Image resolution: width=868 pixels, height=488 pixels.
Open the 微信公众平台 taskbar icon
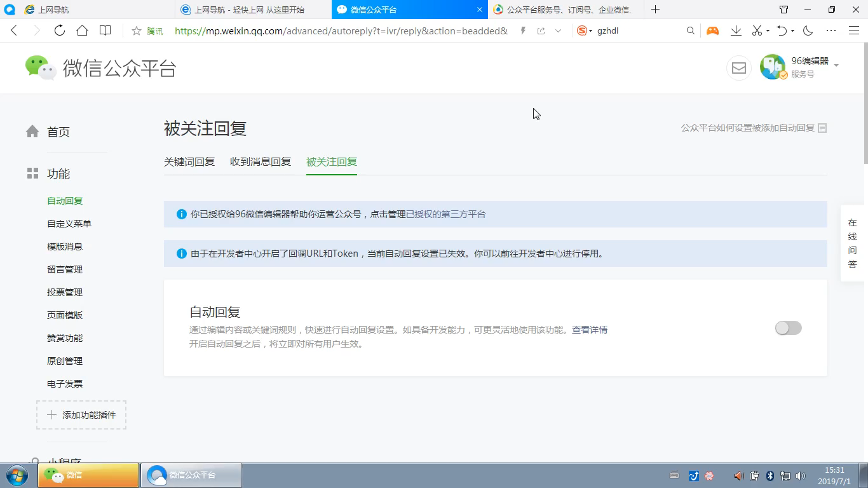click(191, 475)
